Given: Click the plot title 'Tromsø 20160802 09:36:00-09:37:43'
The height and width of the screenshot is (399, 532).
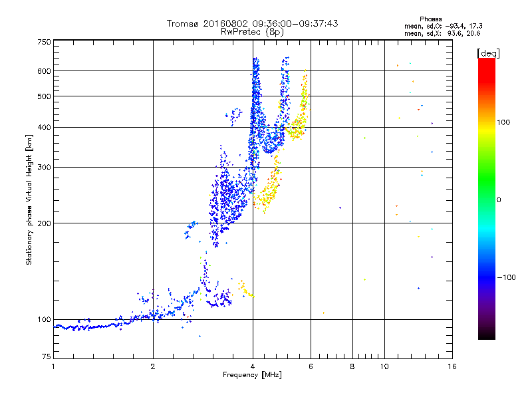Looking at the screenshot, I should pyautogui.click(x=252, y=23).
